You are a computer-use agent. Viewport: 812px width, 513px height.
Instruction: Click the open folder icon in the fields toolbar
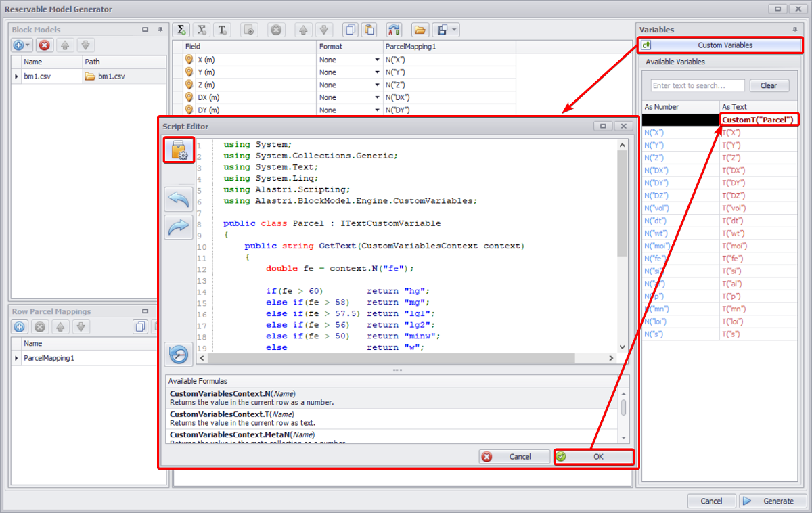420,30
